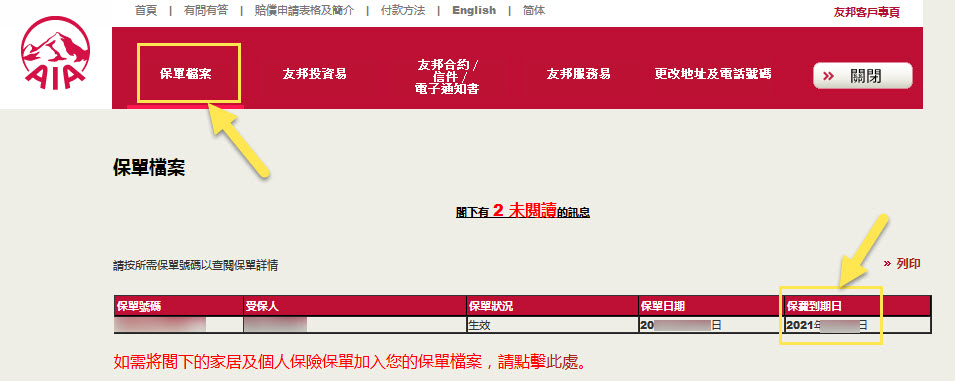This screenshot has height=381, width=955.
Task: Click the 保費到期日 column header
Action: (858, 306)
